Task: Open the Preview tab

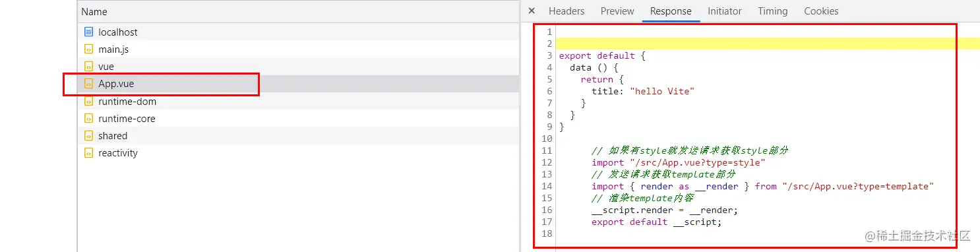Action: coord(617,11)
